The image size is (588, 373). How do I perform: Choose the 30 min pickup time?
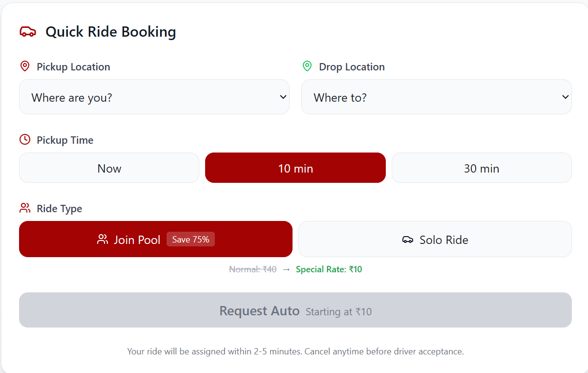point(482,168)
